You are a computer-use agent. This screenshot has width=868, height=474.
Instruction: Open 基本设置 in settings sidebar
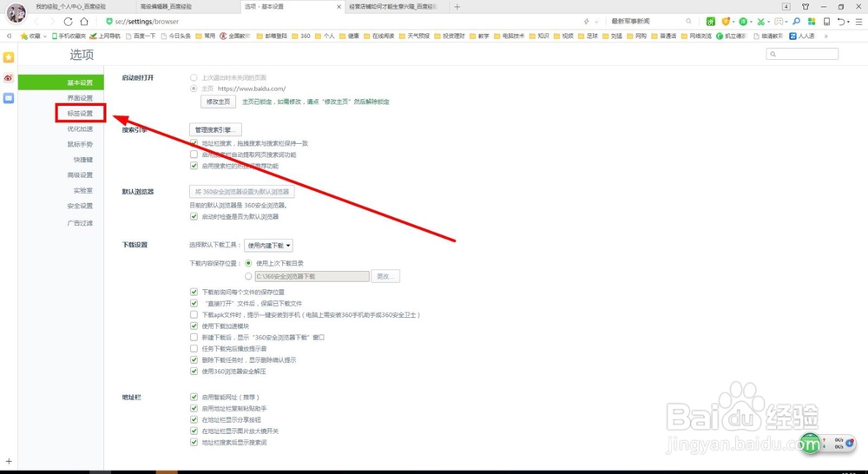tap(61, 82)
